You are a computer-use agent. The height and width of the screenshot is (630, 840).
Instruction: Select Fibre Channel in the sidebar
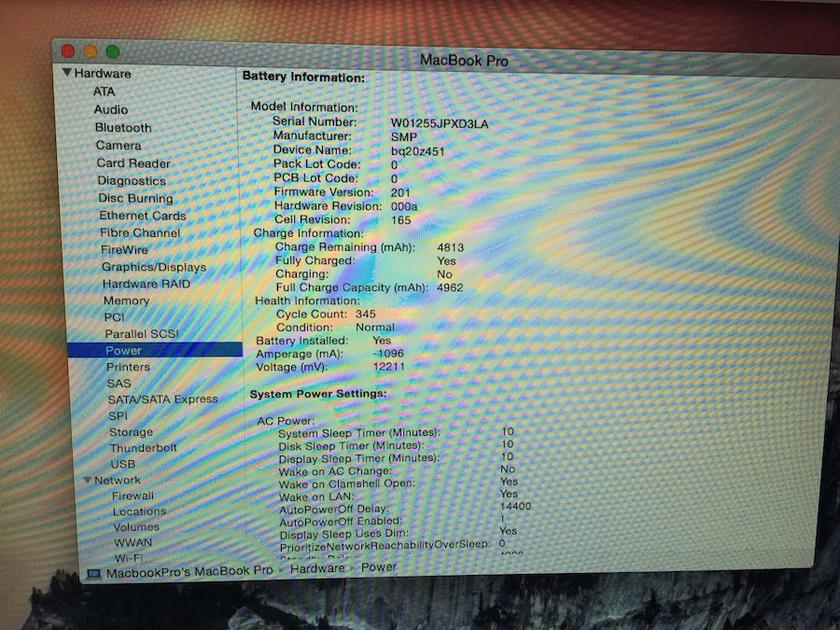140,232
